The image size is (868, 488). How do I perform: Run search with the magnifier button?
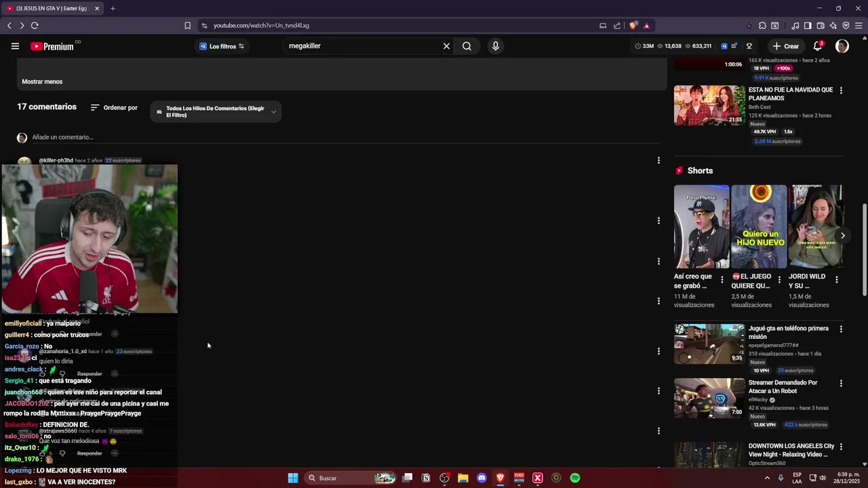pos(467,46)
